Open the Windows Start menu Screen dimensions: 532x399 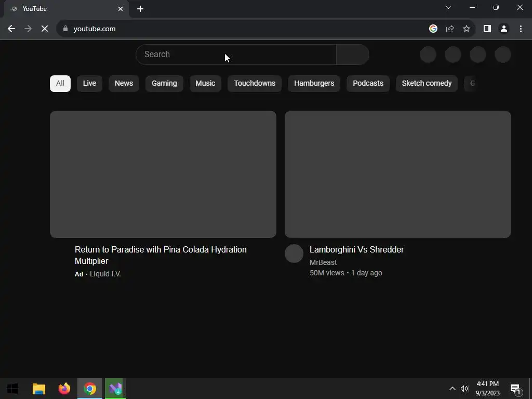[12, 389]
